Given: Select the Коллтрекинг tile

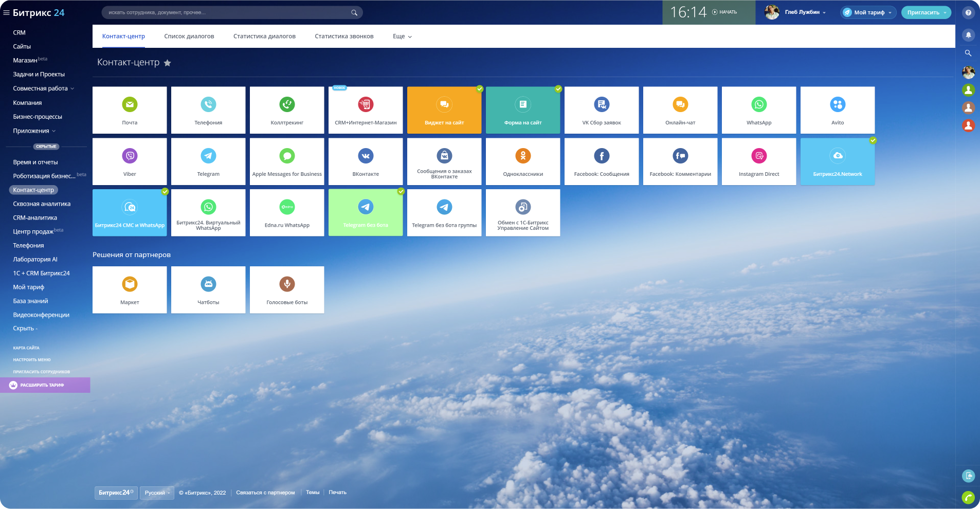Looking at the screenshot, I should pos(287,110).
